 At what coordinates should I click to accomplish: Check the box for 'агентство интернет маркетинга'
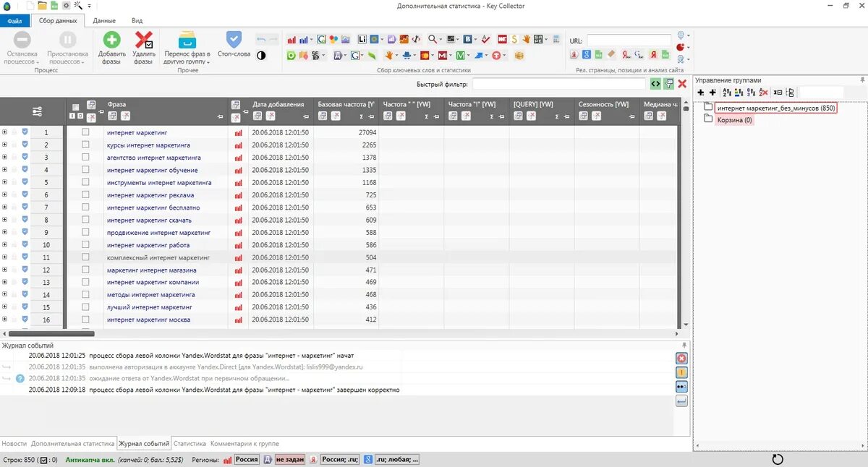(85, 157)
